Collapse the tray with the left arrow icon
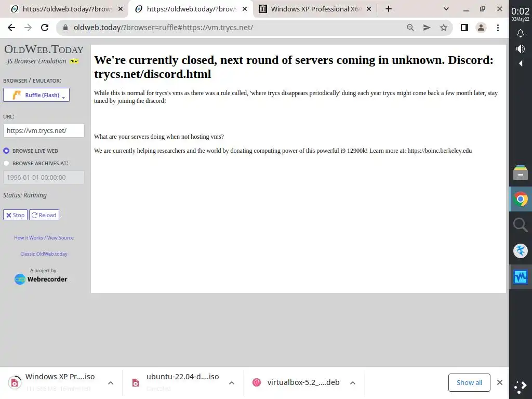 point(521,63)
